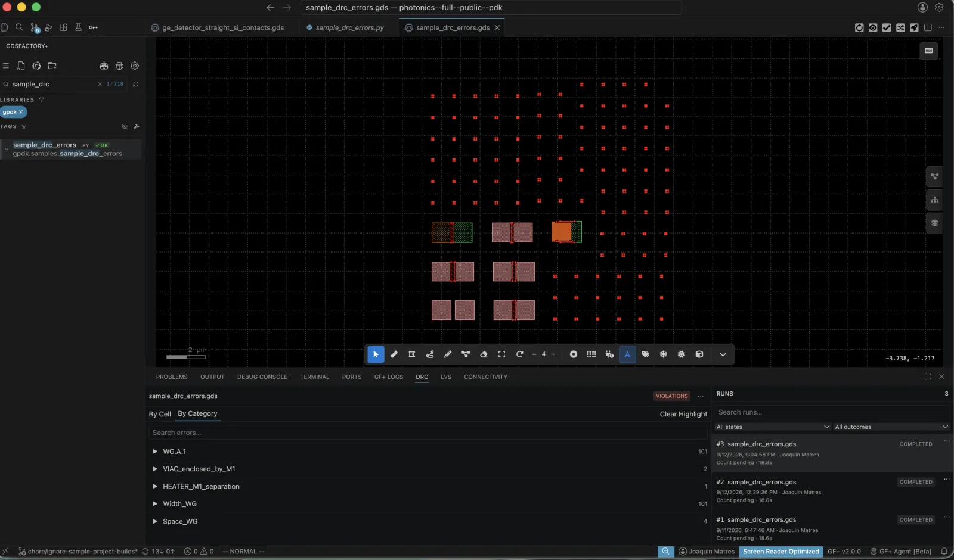Image resolution: width=954 pixels, height=560 pixels.
Task: Open the PORTS panel tab
Action: [352, 377]
